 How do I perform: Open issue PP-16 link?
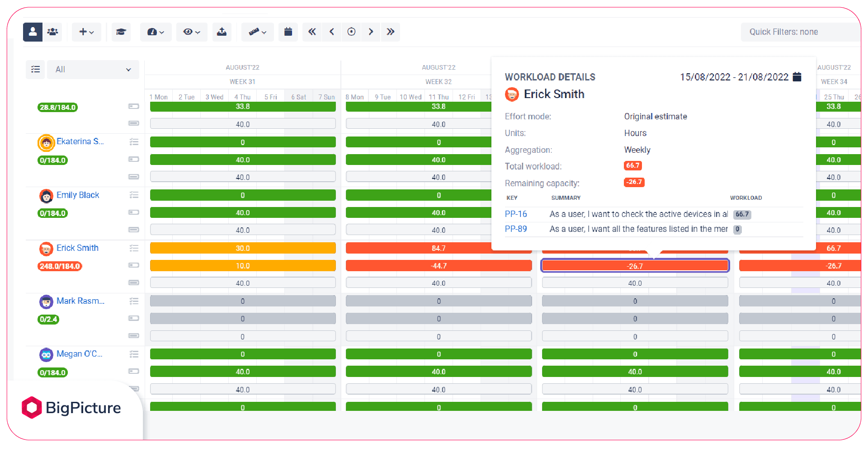click(516, 214)
